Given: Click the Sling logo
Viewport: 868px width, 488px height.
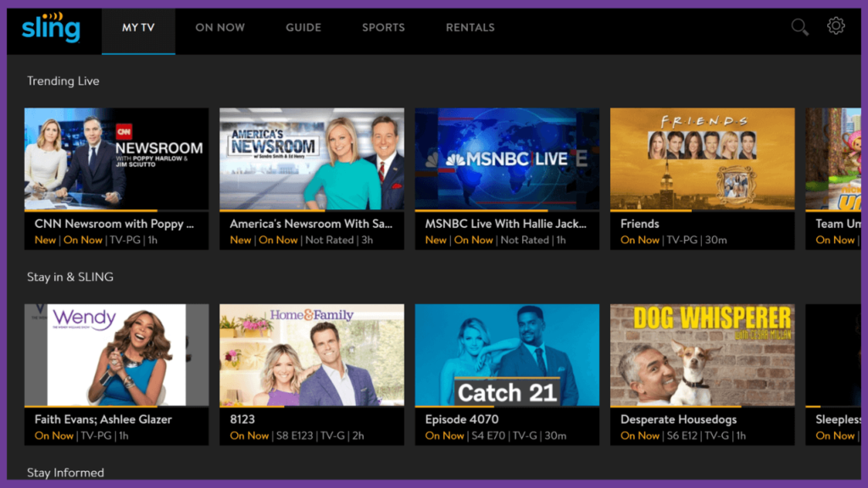Looking at the screenshot, I should pos(50,26).
